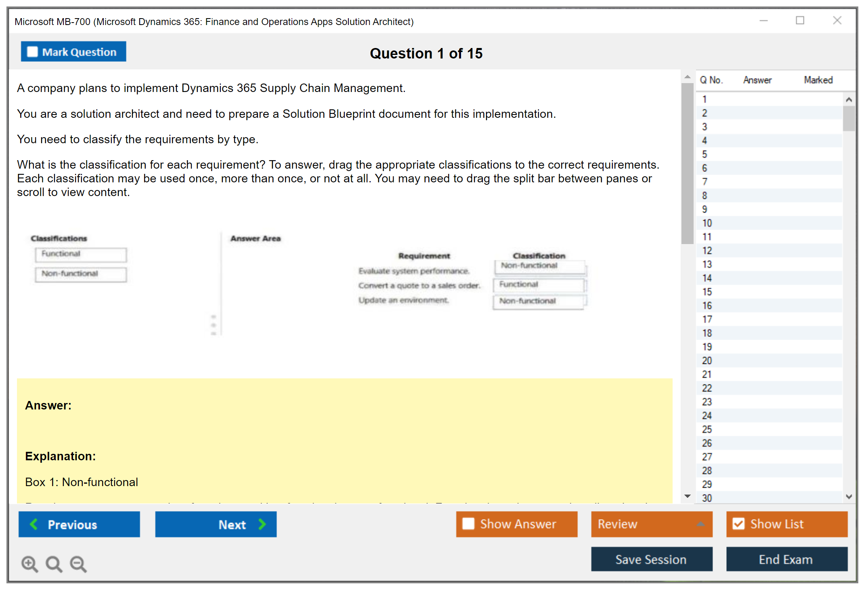Click the Previous button's left chevron
This screenshot has height=593, width=868.
34,524
